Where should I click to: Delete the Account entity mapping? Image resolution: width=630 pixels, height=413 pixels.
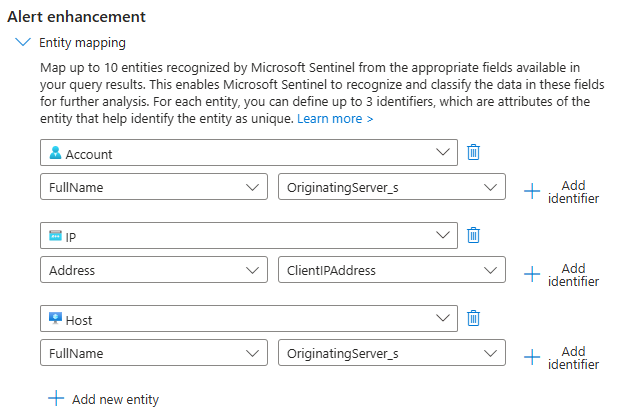click(473, 152)
